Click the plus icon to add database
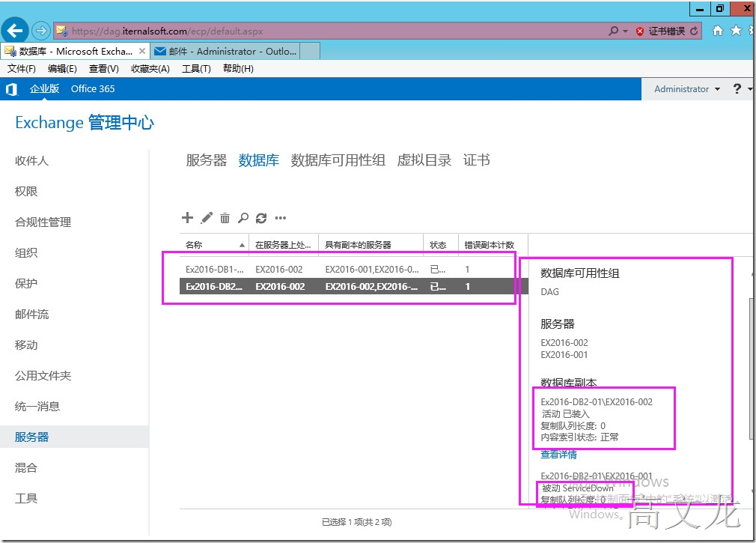Screen dimensions: 756x543 [x=187, y=218]
